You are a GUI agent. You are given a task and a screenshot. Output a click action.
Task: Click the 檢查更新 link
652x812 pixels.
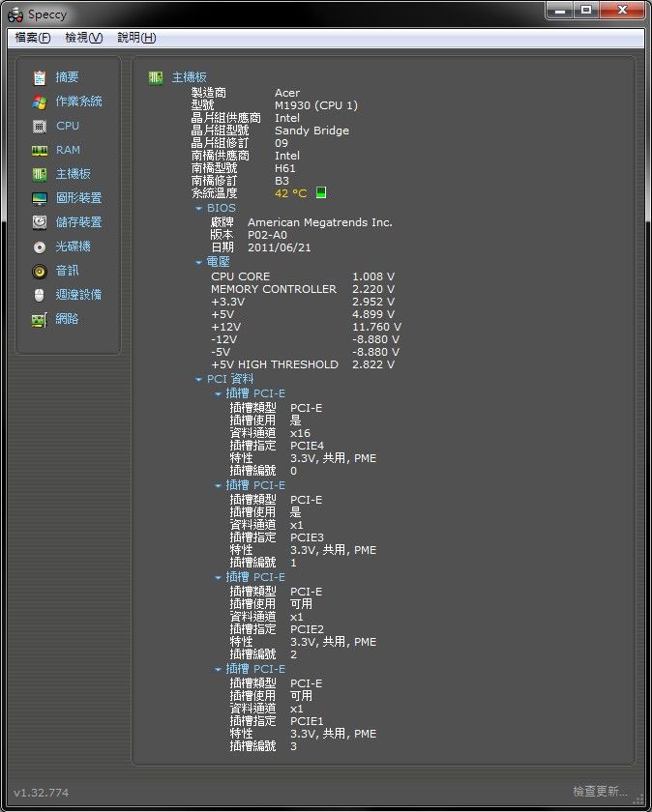pyautogui.click(x=600, y=792)
